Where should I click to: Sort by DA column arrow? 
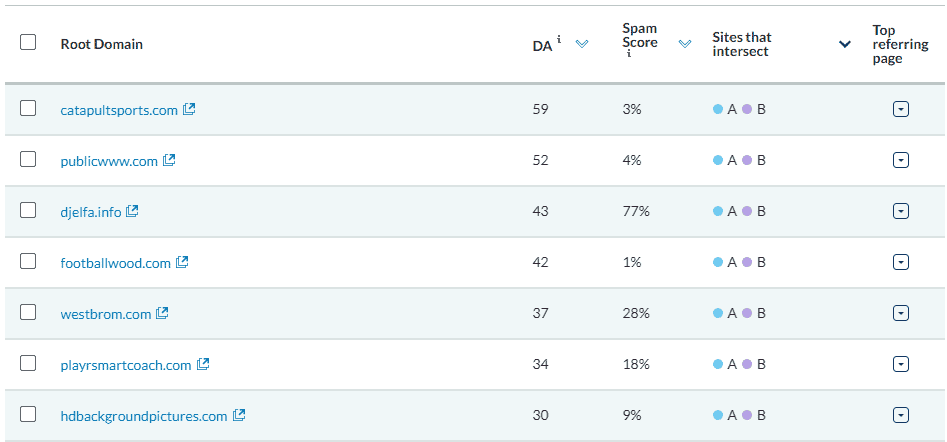tap(582, 44)
